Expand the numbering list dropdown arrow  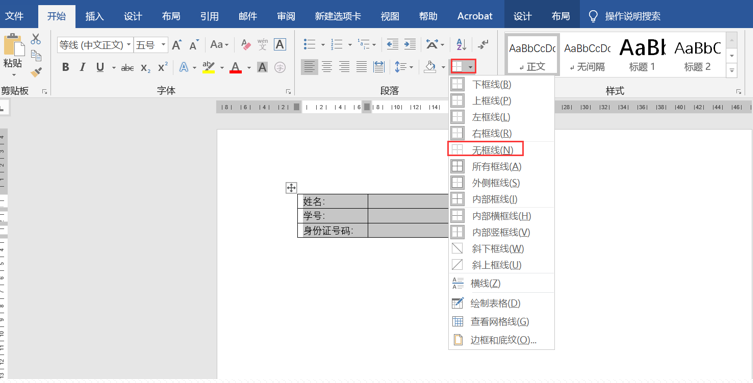click(x=350, y=45)
